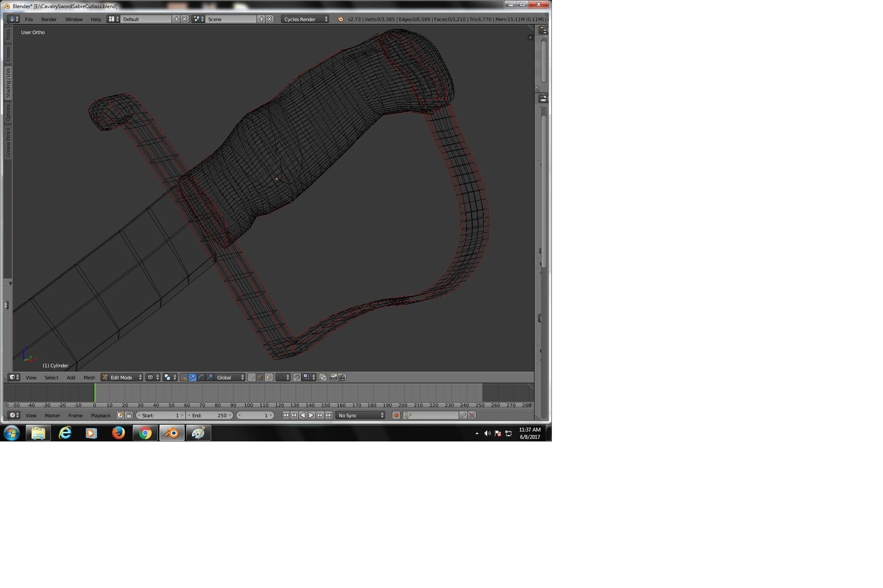Enable vertex select mode
Viewport: 883px width, 588px height.
click(x=252, y=377)
